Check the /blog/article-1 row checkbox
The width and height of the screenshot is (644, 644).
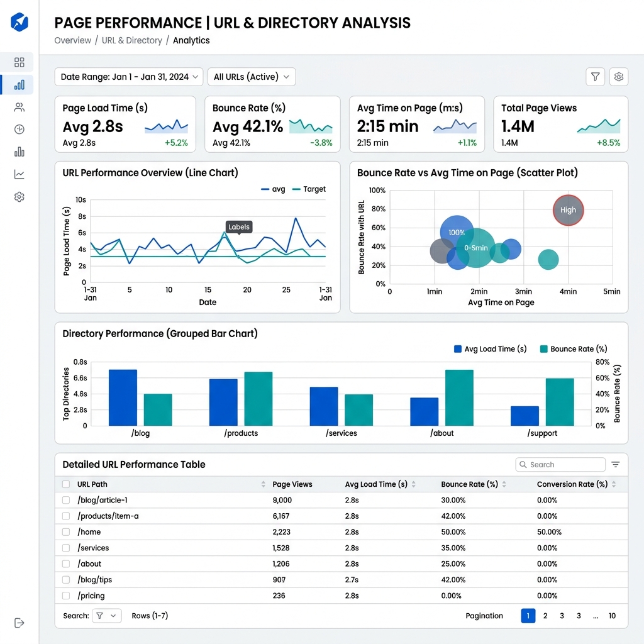[65, 500]
